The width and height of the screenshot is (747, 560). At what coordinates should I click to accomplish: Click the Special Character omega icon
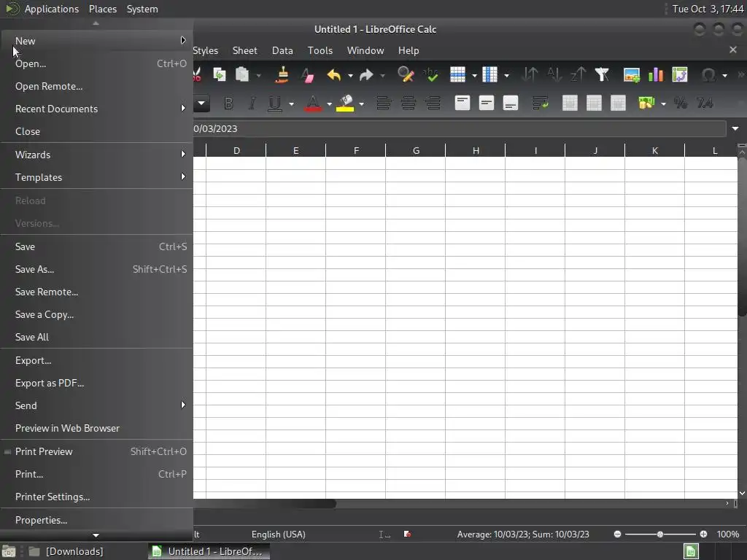point(708,75)
